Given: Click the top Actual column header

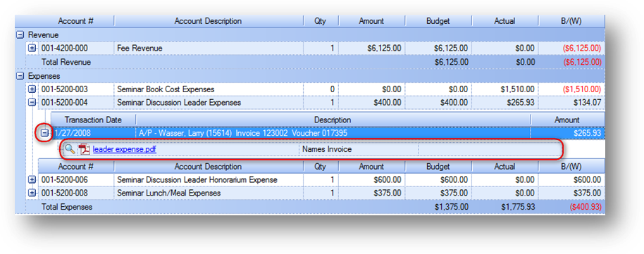Looking at the screenshot, I should [x=504, y=21].
